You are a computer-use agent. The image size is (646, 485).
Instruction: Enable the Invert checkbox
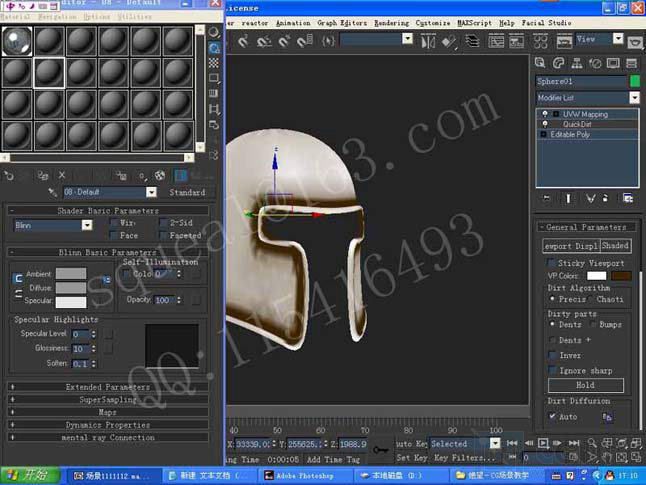tap(552, 355)
